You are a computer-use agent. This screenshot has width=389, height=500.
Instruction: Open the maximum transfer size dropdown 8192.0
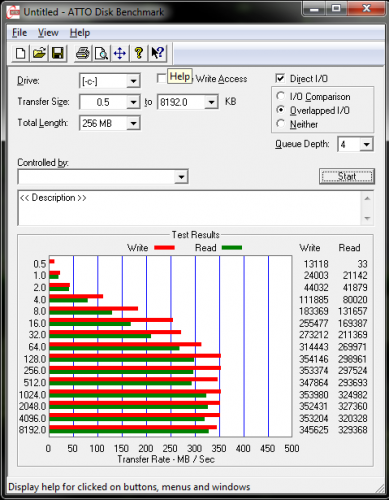211,102
